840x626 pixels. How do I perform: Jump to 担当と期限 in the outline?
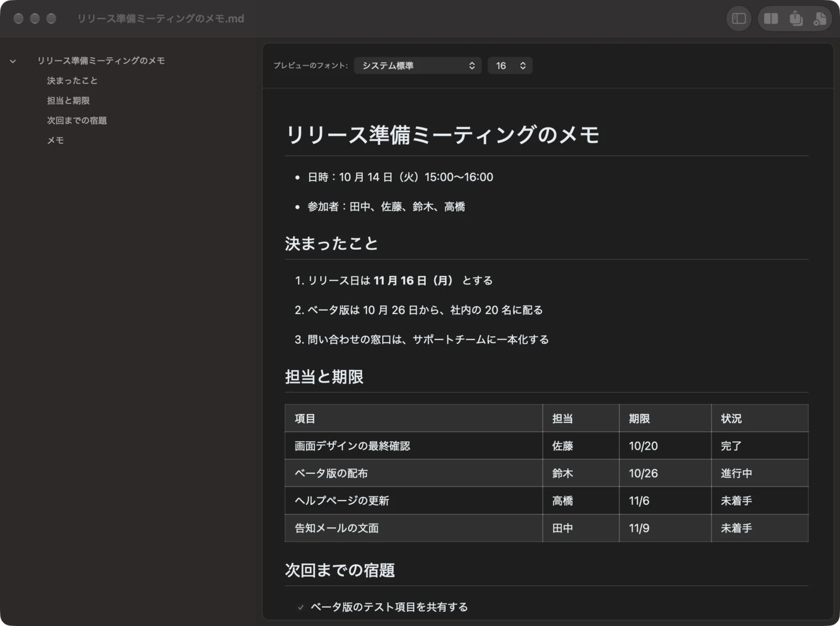[x=68, y=101]
